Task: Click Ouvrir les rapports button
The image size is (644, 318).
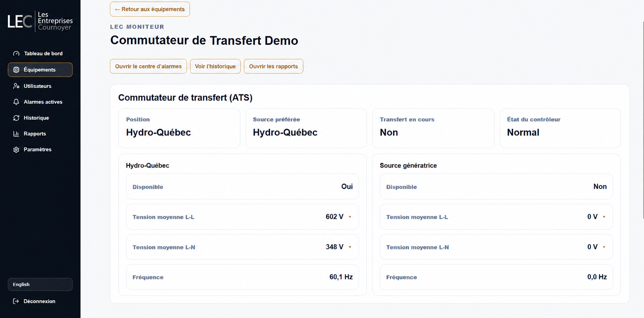Action: pyautogui.click(x=273, y=66)
